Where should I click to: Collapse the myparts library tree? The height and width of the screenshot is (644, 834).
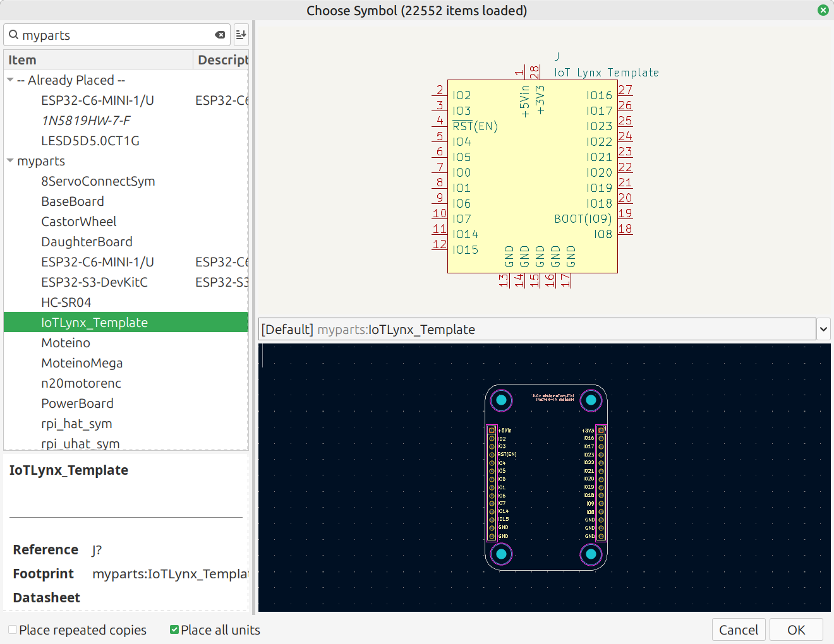click(10, 161)
